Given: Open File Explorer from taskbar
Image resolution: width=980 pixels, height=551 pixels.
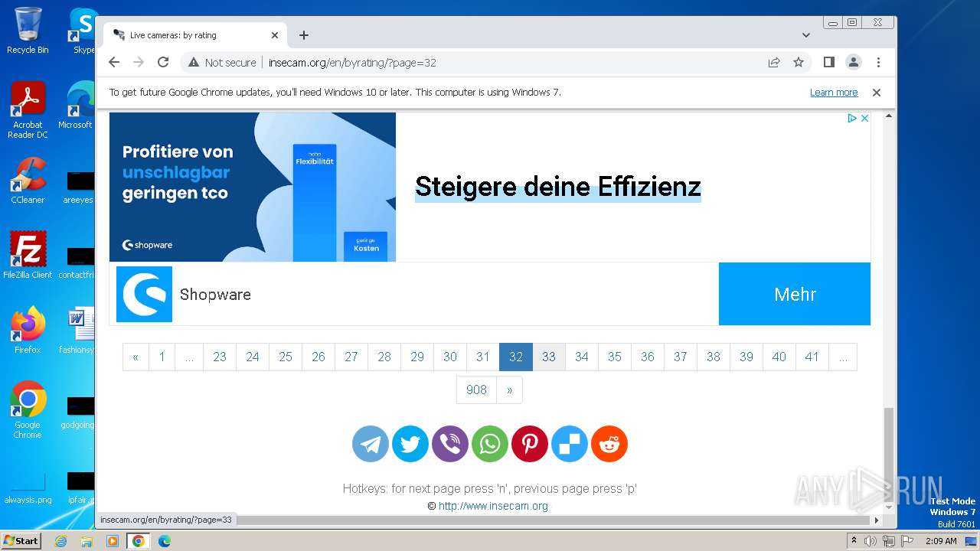Looking at the screenshot, I should tap(87, 541).
